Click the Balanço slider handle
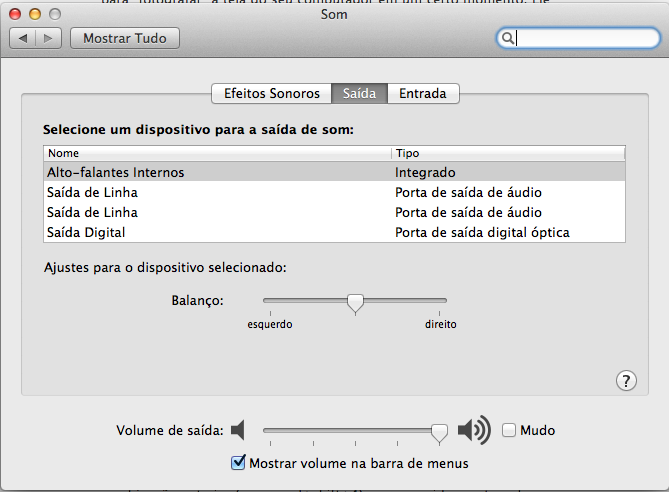669x492 pixels. click(x=355, y=302)
